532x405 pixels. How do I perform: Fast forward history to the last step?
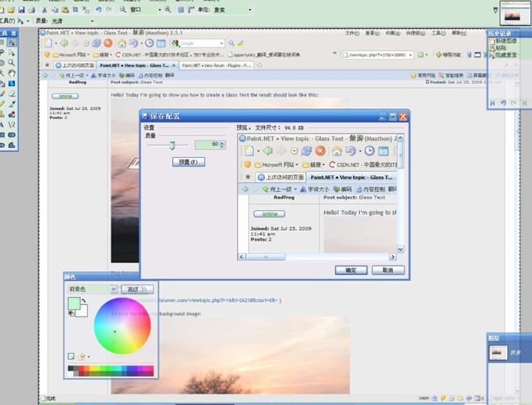click(x=524, y=103)
